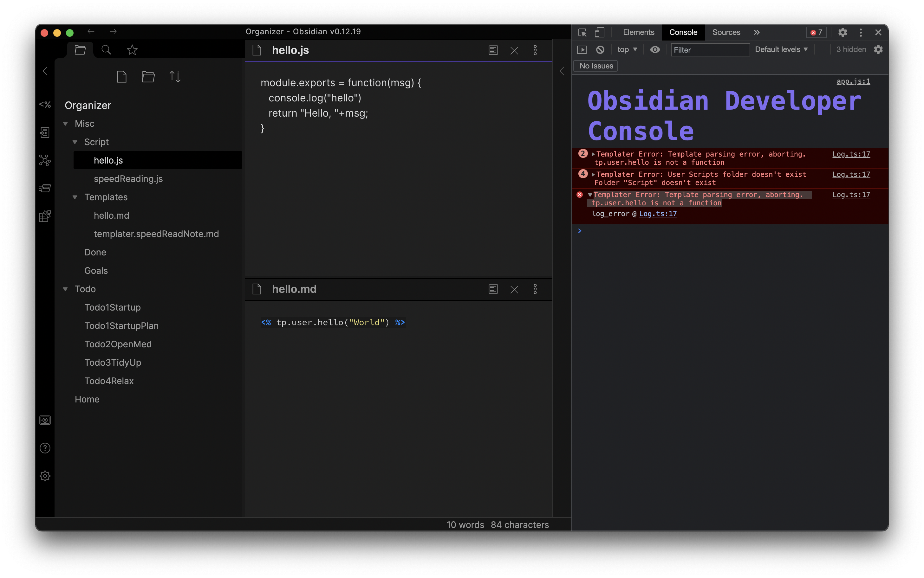Open the Goals note
Image resolution: width=924 pixels, height=578 pixels.
pos(96,271)
